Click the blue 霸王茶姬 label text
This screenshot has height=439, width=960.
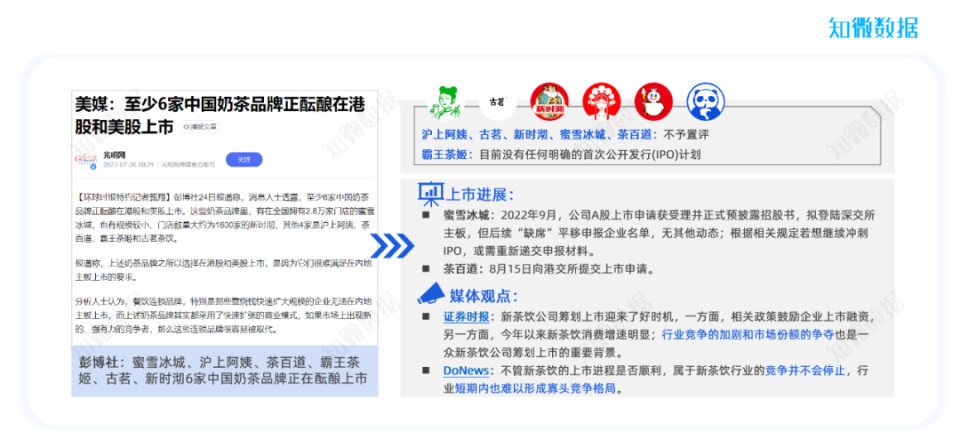447,154
